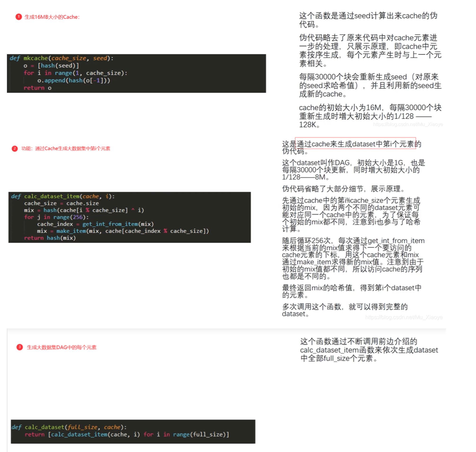
Task: Click the 'return hash(mix)' code line
Action: click(x=50, y=238)
